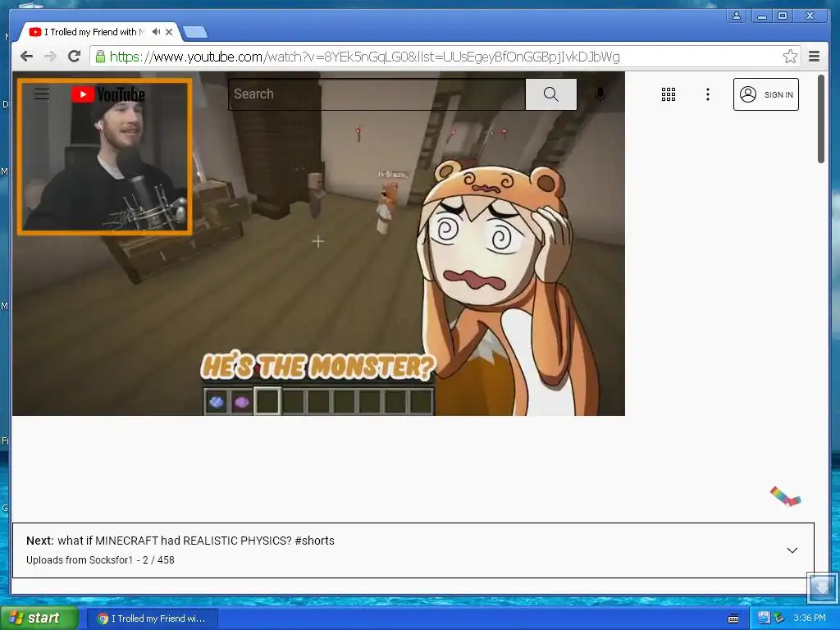
Task: Minimize the Chrome window
Action: [x=761, y=16]
